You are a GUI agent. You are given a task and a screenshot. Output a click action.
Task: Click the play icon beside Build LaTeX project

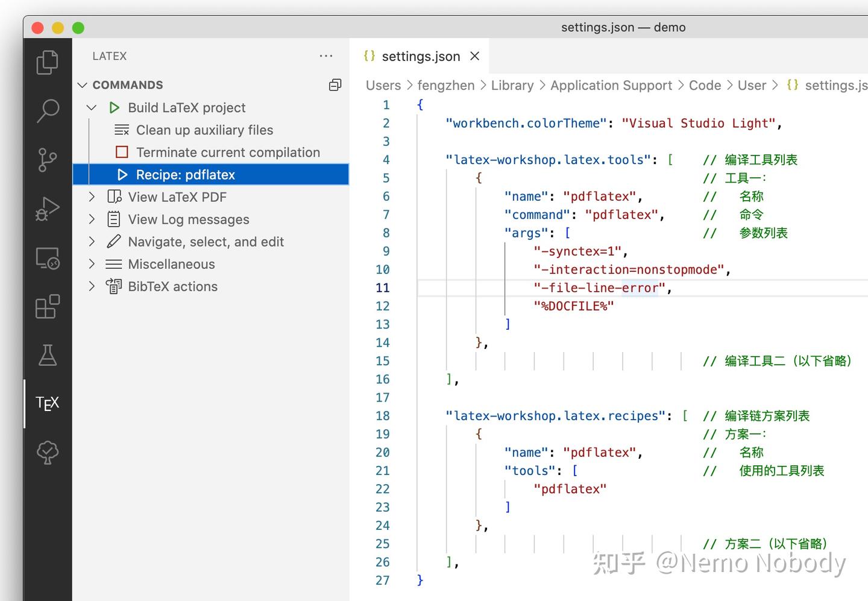[x=114, y=107]
